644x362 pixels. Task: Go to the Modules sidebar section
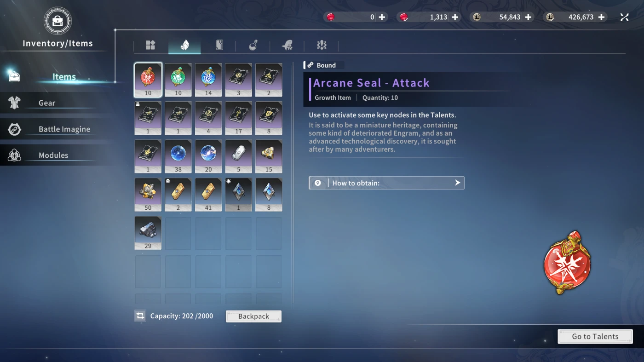click(53, 155)
